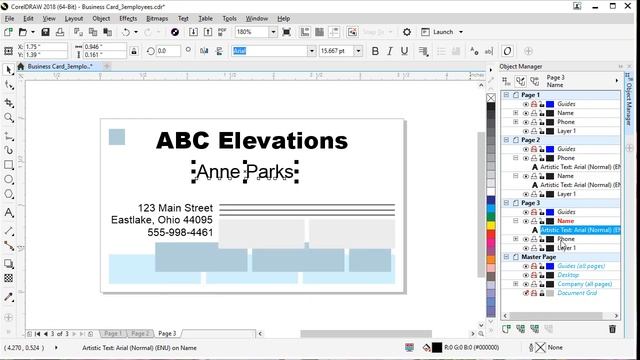640x360 pixels.
Task: Click the New document icon
Action: tap(8, 32)
